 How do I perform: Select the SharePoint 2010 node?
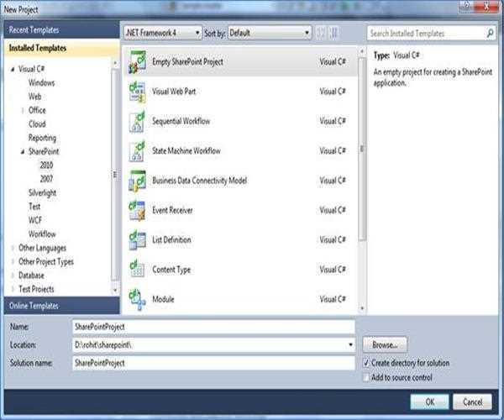point(46,165)
